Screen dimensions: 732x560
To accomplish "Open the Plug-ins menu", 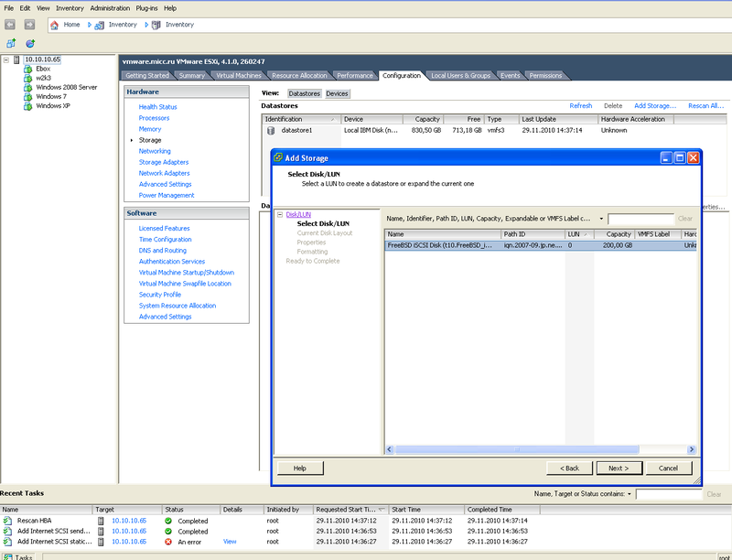I will [x=146, y=8].
